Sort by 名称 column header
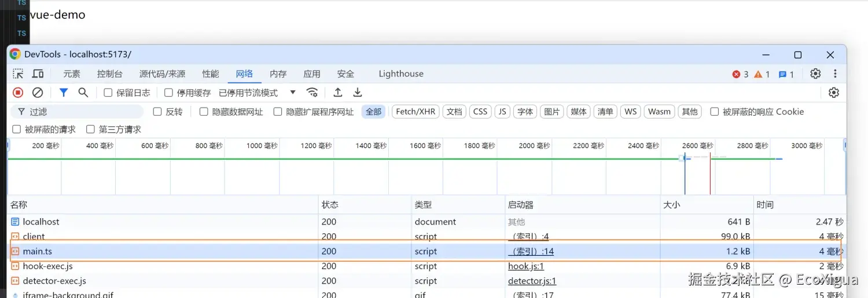The image size is (868, 298). pyautogui.click(x=163, y=205)
